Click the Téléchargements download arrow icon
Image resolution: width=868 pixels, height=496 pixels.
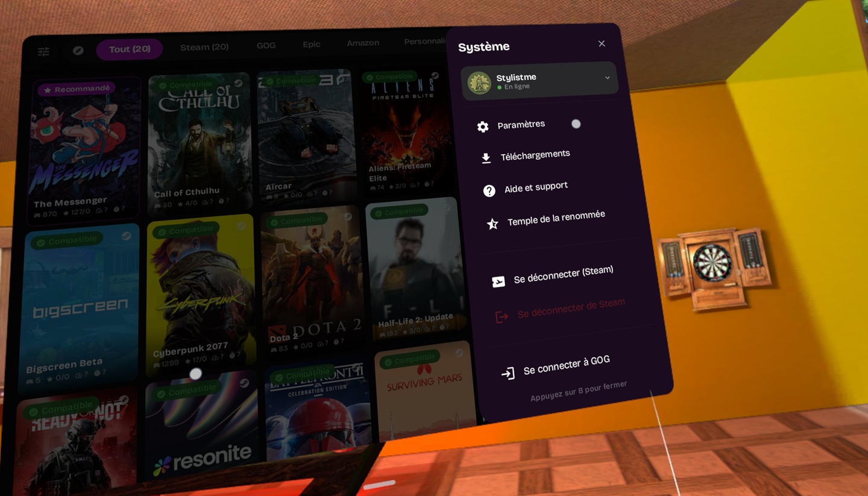(x=486, y=158)
